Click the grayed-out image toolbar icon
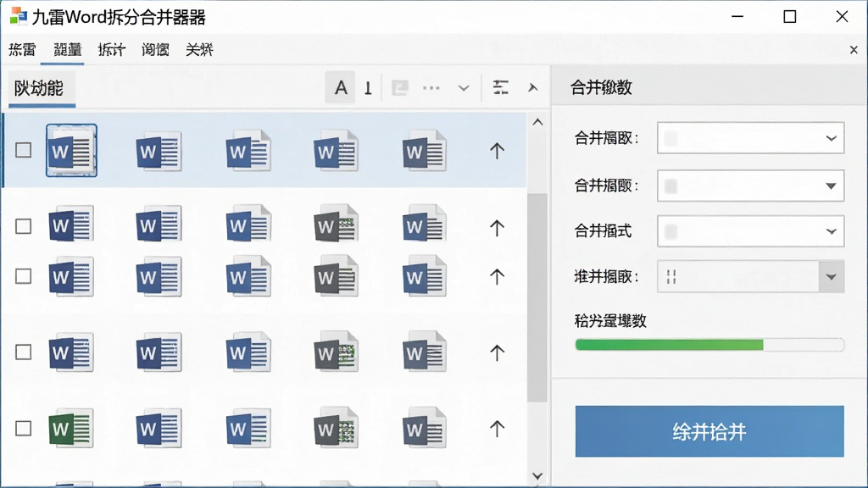This screenshot has width=868, height=488. (400, 87)
